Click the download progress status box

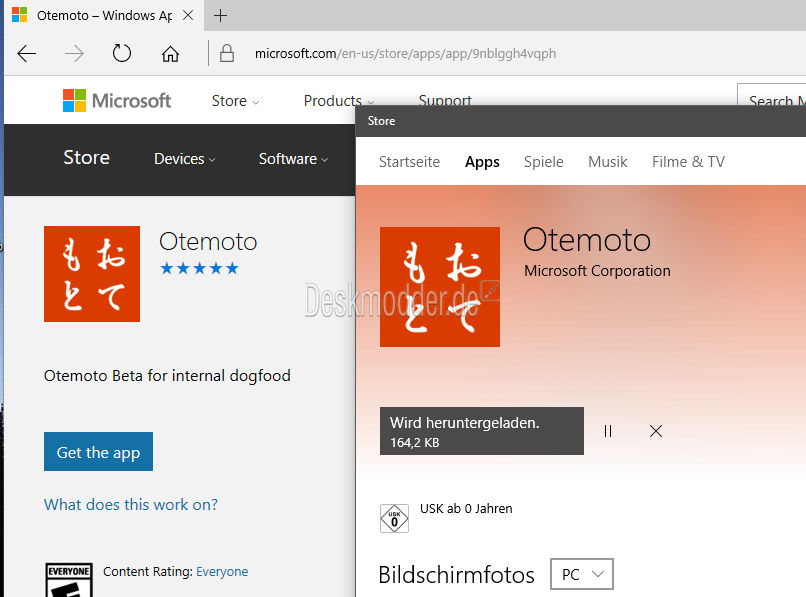[x=482, y=431]
